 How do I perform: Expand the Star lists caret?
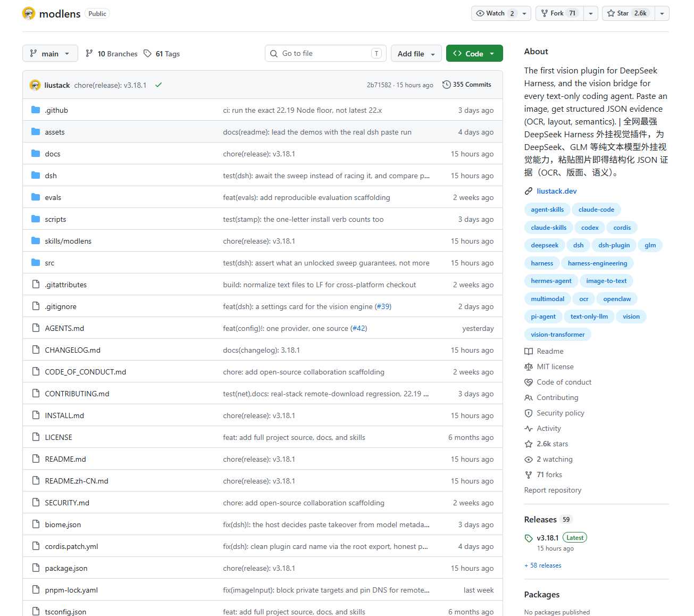click(662, 13)
